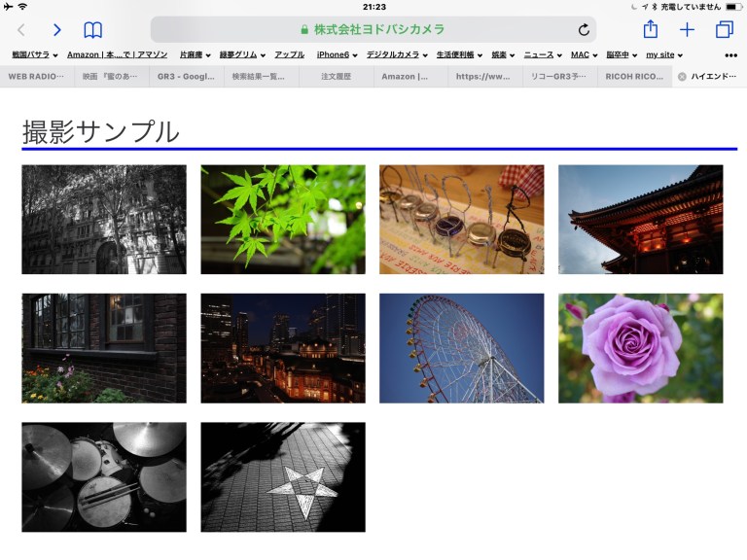The height and width of the screenshot is (560, 747).
Task: Open the MAC bookmark folder
Action: click(584, 55)
